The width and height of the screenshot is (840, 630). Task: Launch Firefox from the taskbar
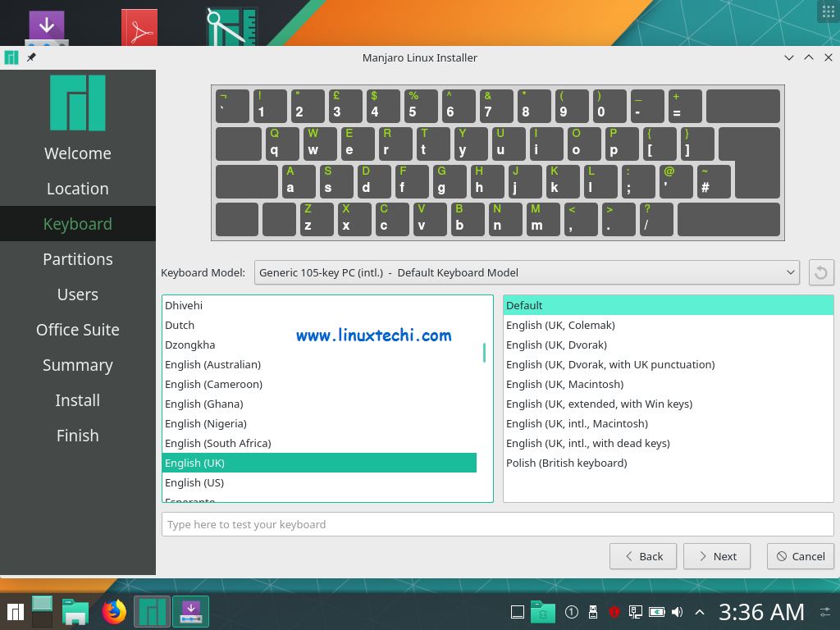[x=114, y=611]
